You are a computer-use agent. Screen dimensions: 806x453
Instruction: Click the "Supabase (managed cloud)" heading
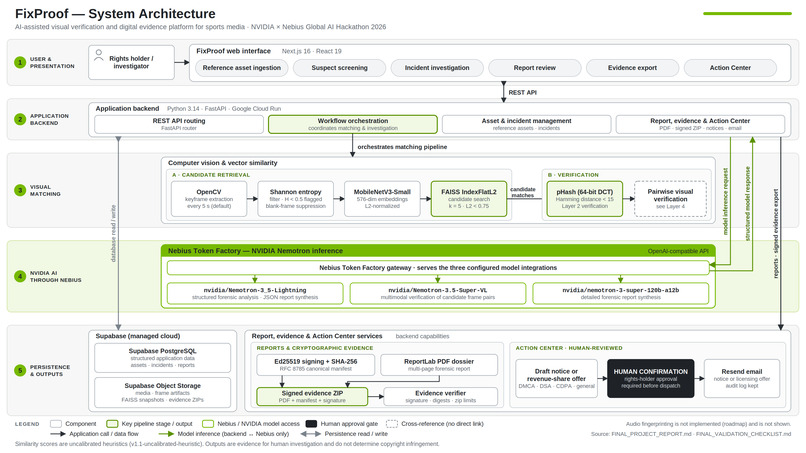(x=138, y=336)
